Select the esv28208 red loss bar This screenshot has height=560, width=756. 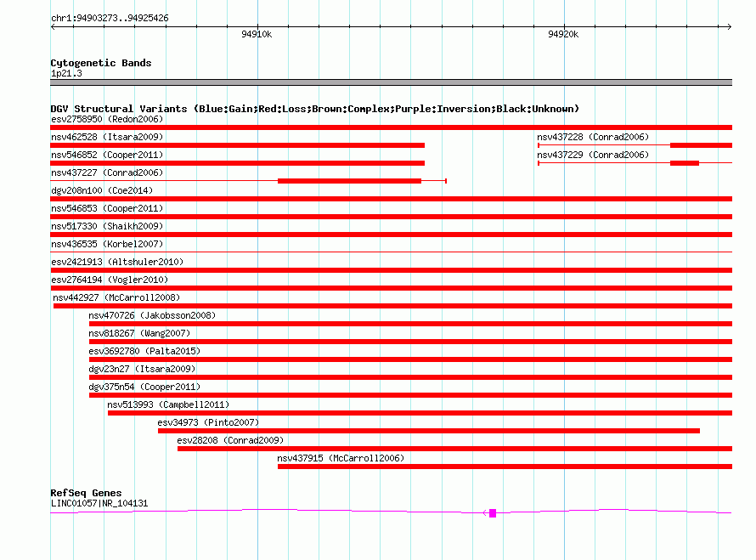454,449
